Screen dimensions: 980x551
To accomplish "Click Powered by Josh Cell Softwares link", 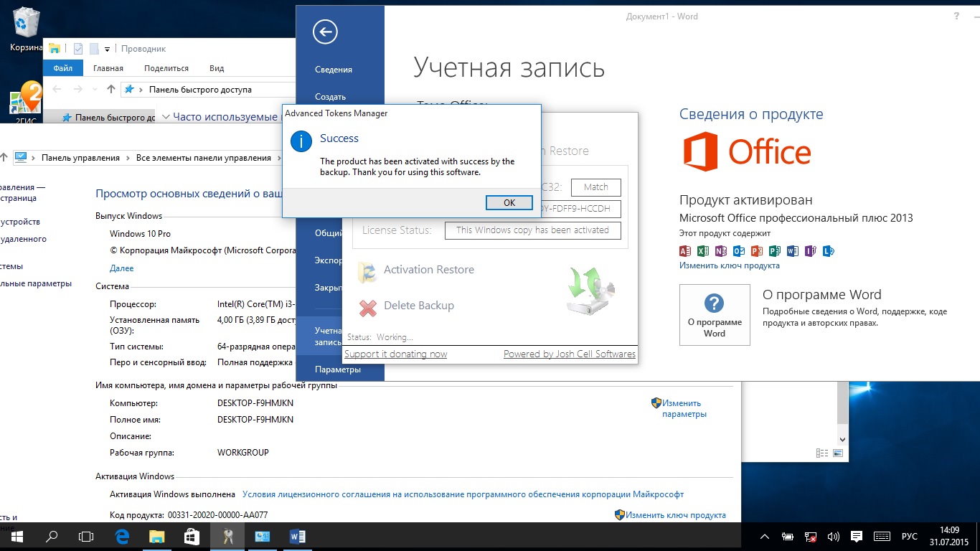I will pos(570,354).
